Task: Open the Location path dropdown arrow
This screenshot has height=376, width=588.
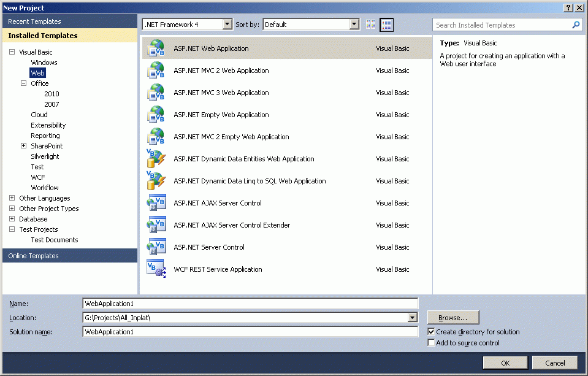Action: 413,318
